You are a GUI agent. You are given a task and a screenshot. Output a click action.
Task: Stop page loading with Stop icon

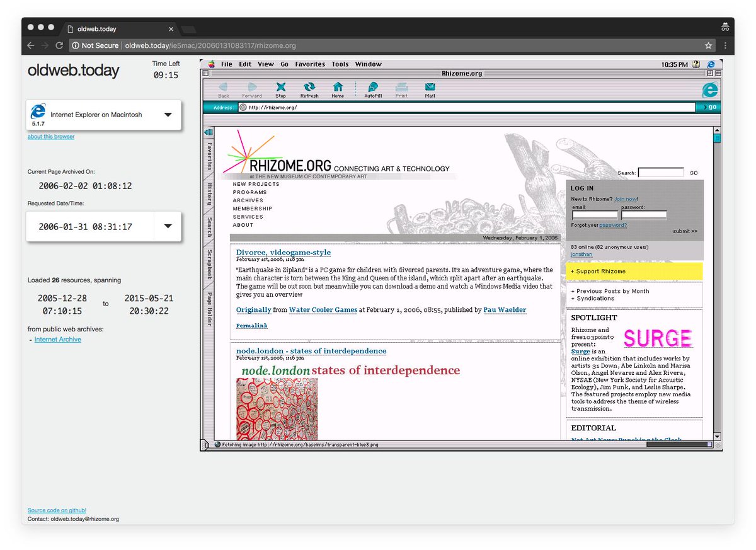(280, 88)
